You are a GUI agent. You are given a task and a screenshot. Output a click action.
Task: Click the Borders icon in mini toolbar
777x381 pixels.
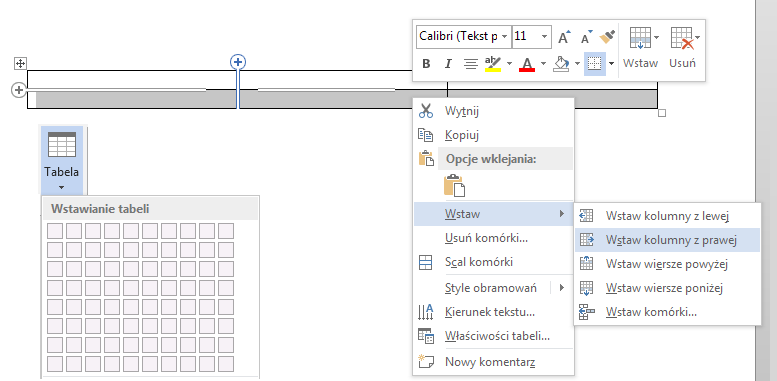click(595, 63)
